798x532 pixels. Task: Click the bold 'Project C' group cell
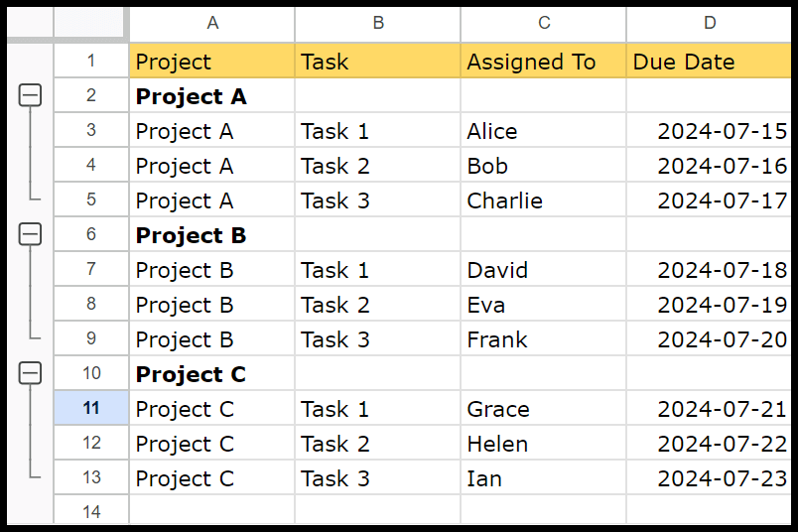212,373
